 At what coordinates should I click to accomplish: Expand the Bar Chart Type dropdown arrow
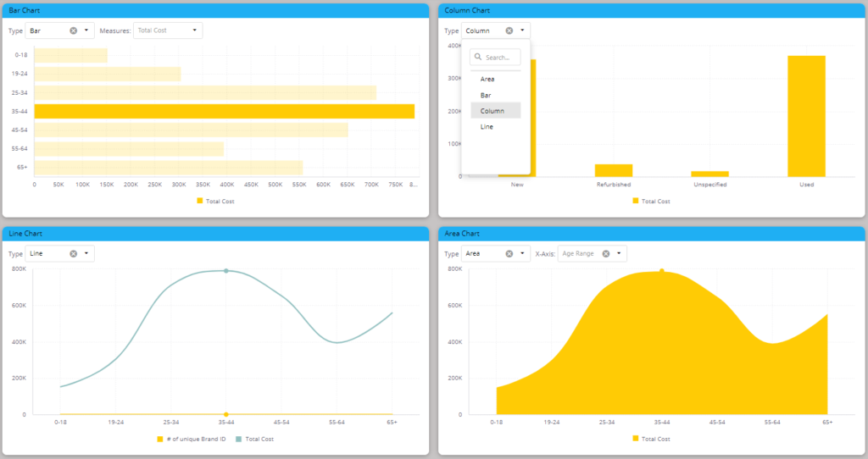point(86,30)
